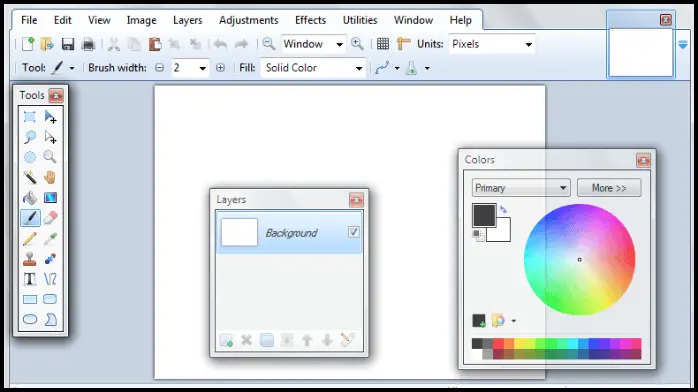The width and height of the screenshot is (698, 392).
Task: Open the Adjustments menu
Action: click(x=248, y=20)
